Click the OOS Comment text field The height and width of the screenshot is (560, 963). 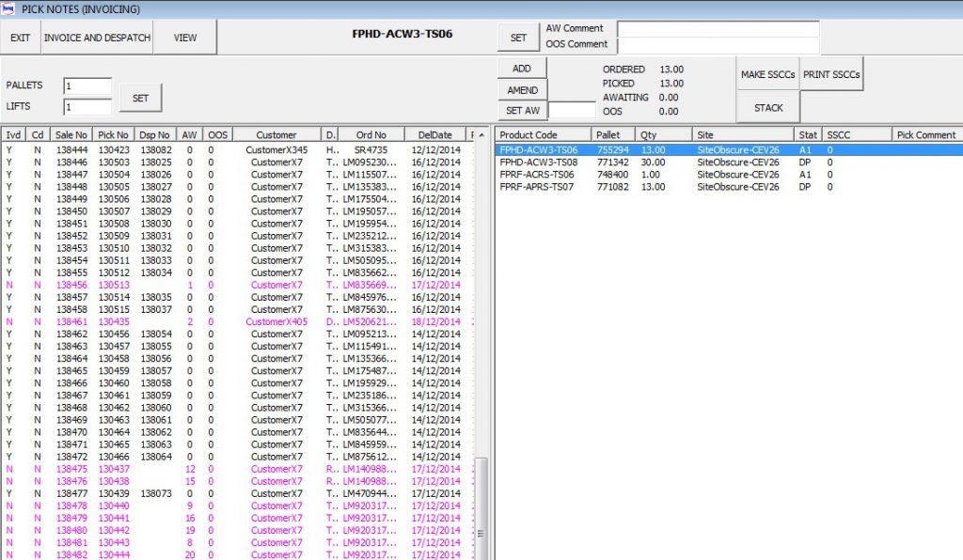point(718,45)
